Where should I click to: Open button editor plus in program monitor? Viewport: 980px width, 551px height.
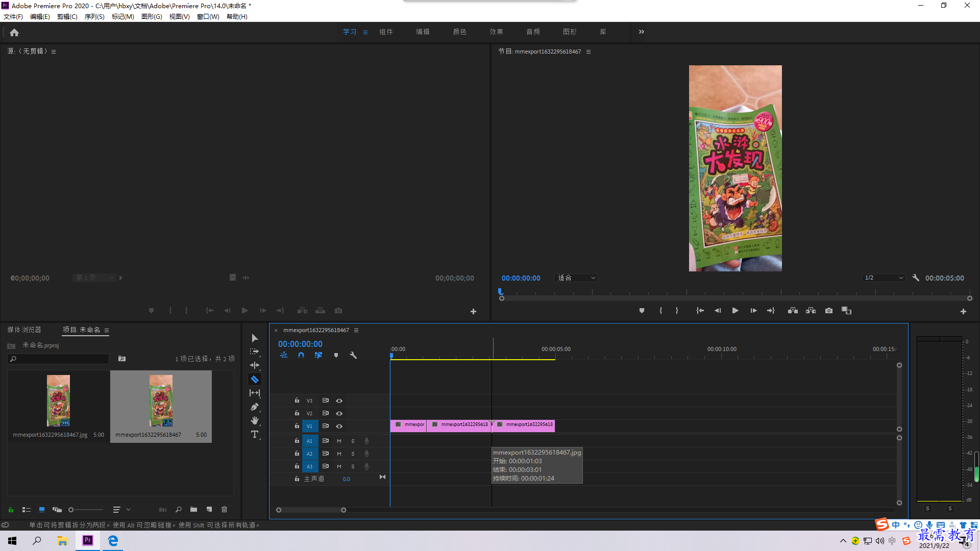(963, 311)
